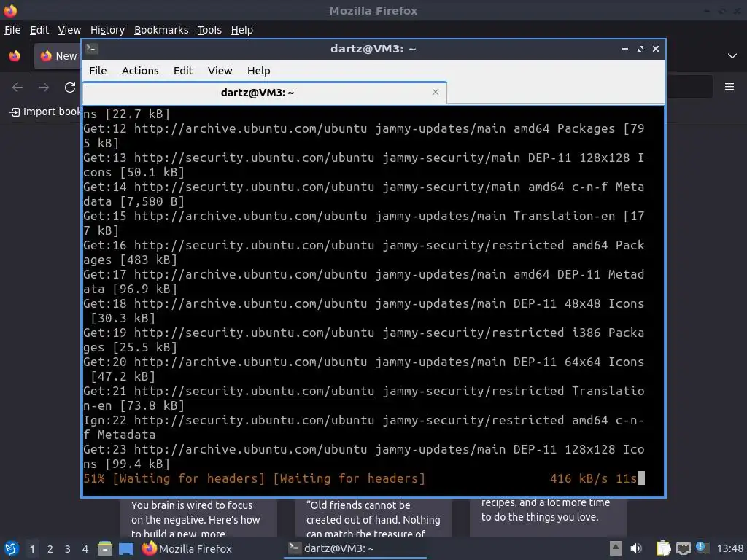Image resolution: width=747 pixels, height=560 pixels.
Task: Open the Actions menu in the terminal
Action: (140, 71)
